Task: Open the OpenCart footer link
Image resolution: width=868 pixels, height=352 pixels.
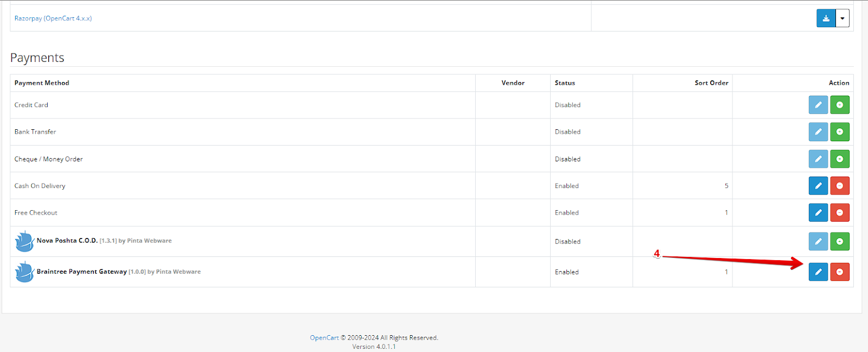Action: click(x=324, y=338)
